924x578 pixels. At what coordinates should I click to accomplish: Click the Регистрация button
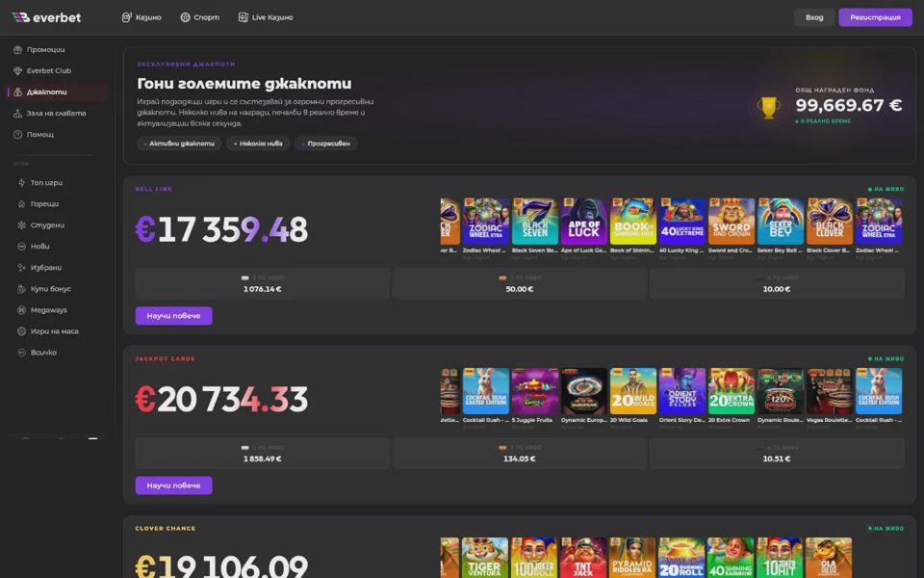pos(875,17)
